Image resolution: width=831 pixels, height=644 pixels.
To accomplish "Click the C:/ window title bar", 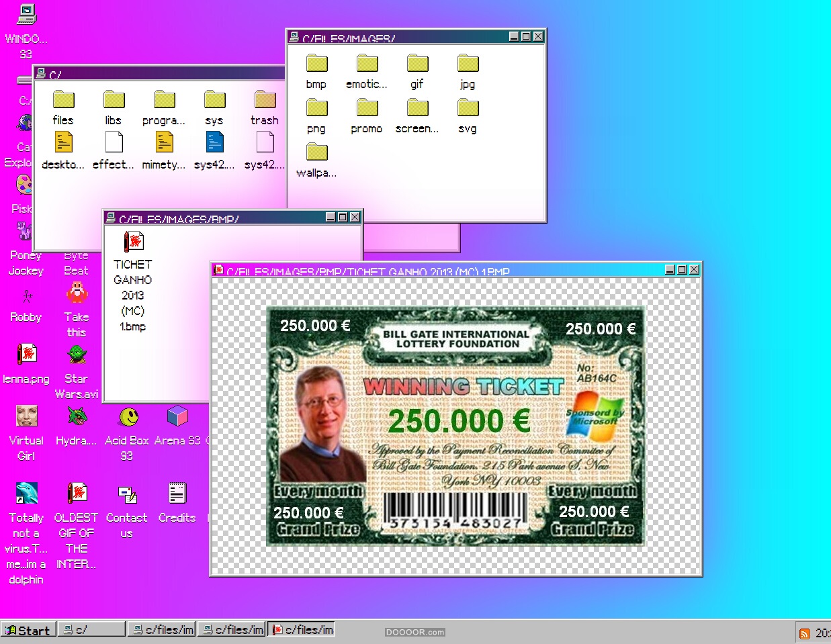I will click(x=161, y=73).
